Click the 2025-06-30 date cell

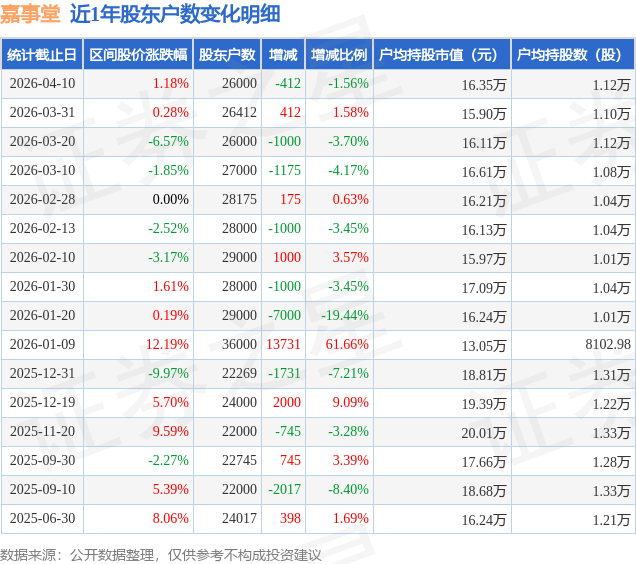click(x=42, y=519)
